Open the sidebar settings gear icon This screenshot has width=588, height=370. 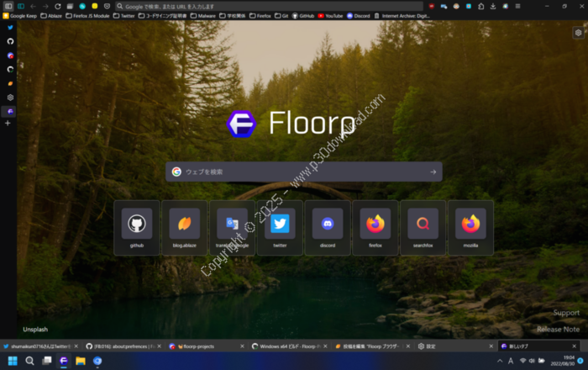pyautogui.click(x=10, y=97)
